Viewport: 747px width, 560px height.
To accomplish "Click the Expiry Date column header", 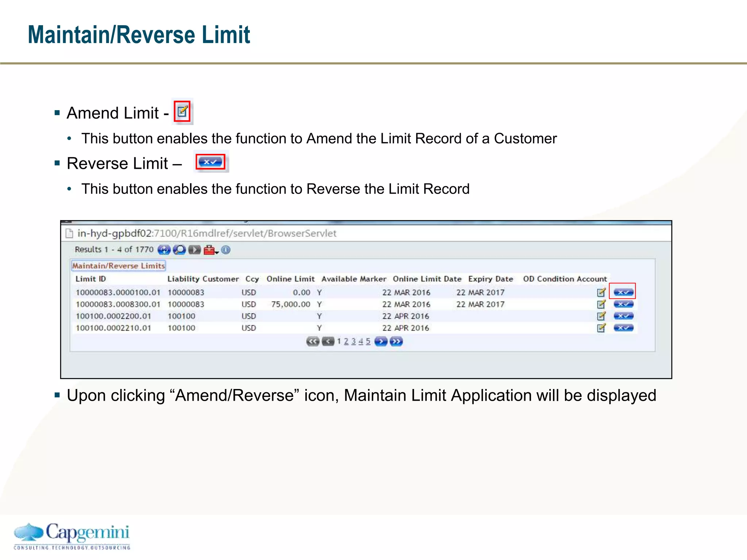I will 491,279.
